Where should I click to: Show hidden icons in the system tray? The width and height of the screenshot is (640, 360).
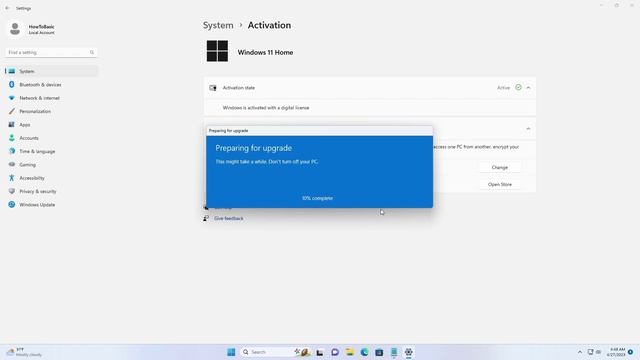click(580, 352)
